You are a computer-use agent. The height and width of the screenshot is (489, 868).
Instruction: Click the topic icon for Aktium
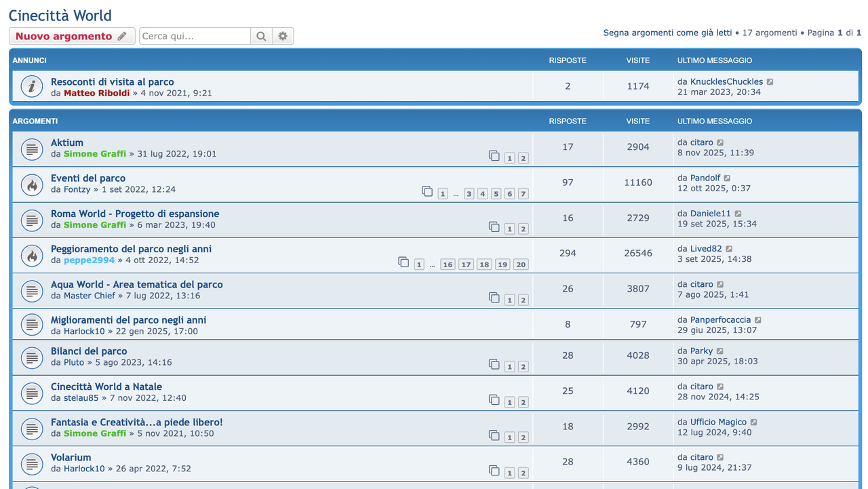pyautogui.click(x=32, y=149)
